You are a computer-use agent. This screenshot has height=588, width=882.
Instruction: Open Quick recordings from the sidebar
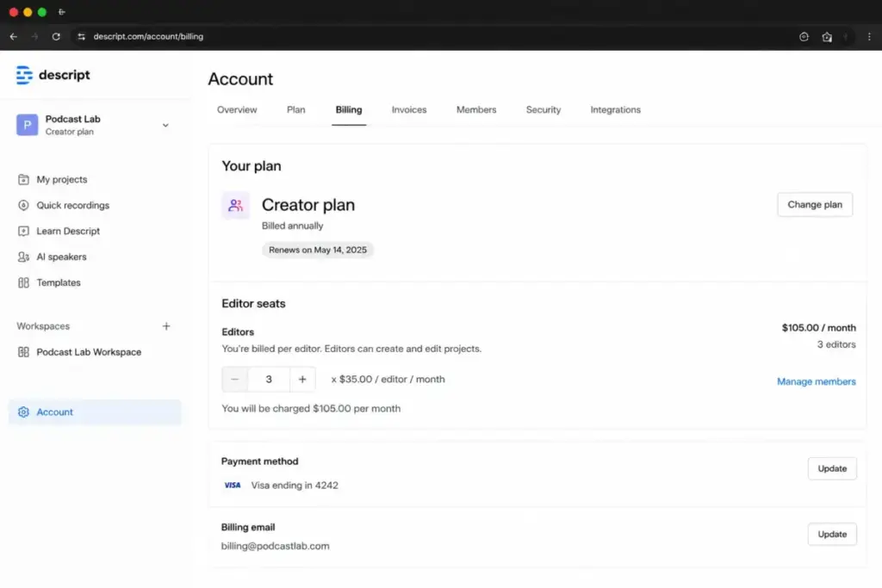64,205
